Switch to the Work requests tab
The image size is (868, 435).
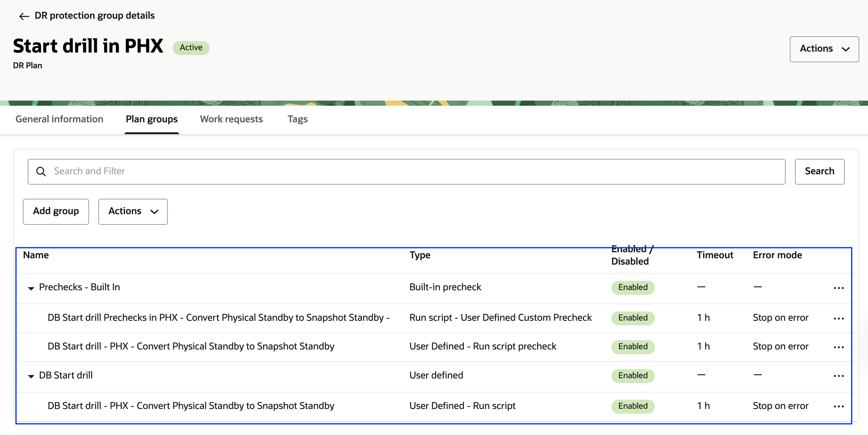[231, 119]
